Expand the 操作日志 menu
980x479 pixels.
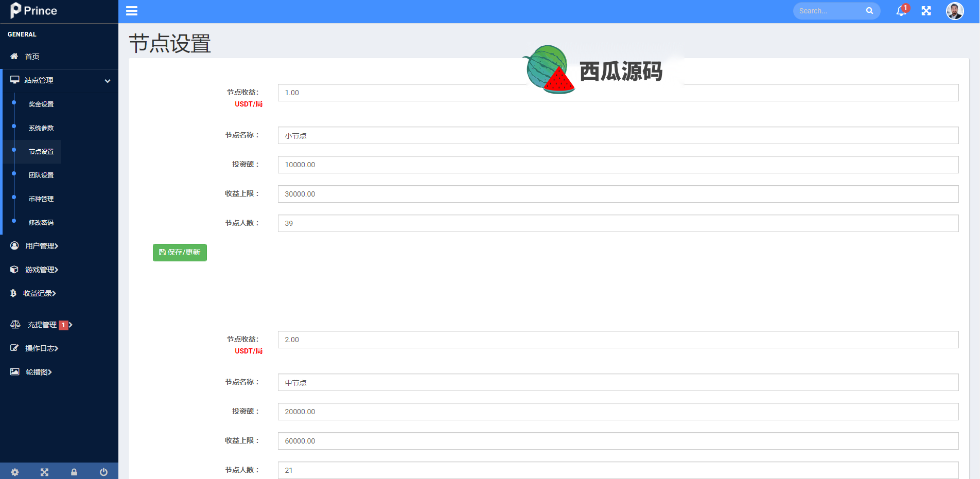click(42, 348)
